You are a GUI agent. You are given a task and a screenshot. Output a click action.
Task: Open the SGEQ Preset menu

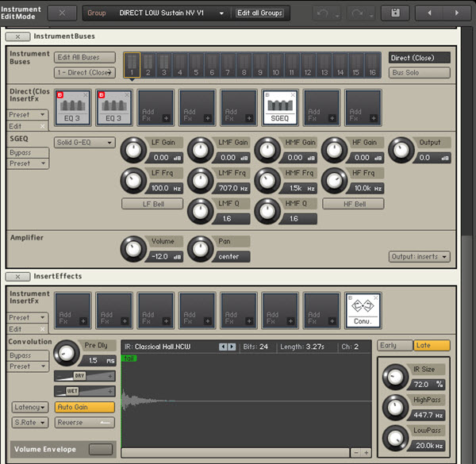[x=28, y=163]
